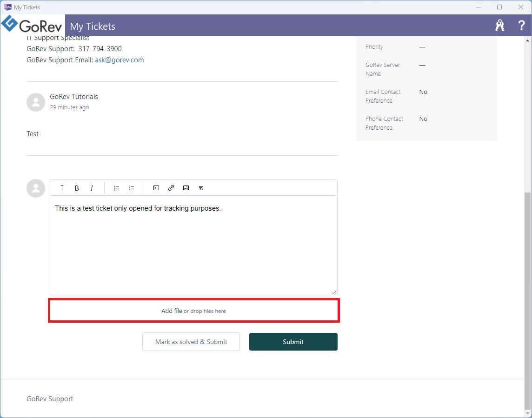Click the keys icon in the header
Image resolution: width=532 pixels, height=418 pixels.
coord(500,26)
